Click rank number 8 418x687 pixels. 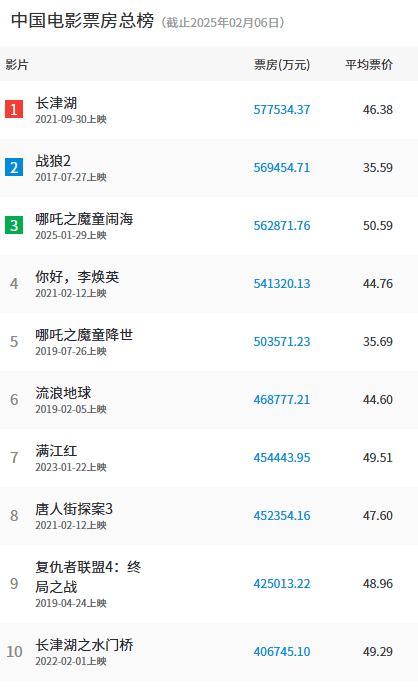pyautogui.click(x=14, y=516)
